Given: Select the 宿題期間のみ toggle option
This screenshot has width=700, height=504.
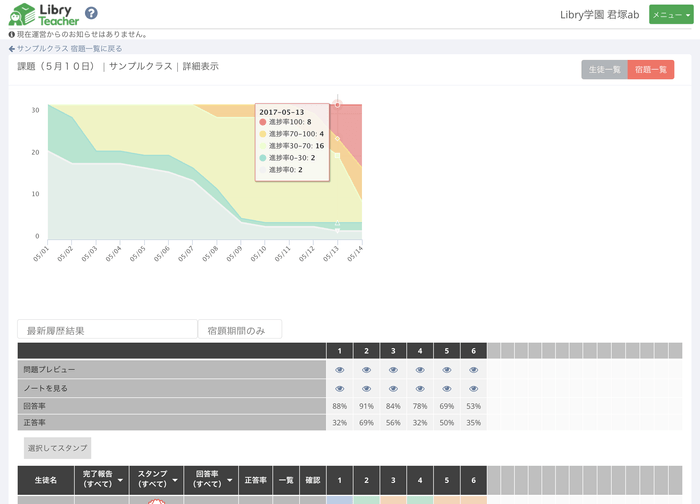Looking at the screenshot, I should click(x=239, y=330).
